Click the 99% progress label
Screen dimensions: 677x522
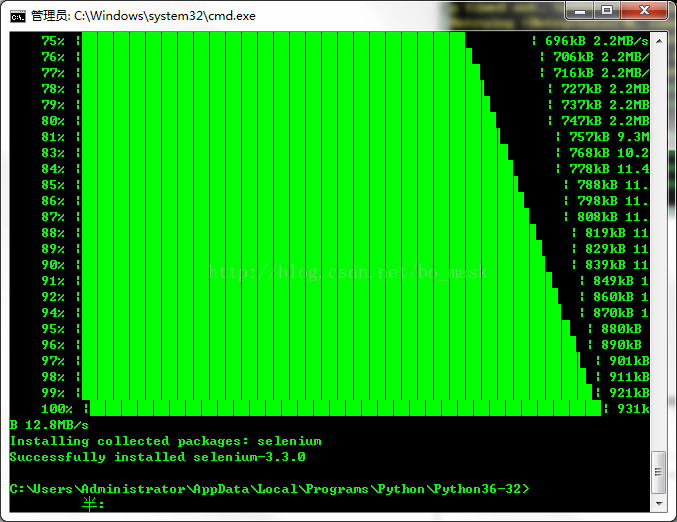pos(53,392)
